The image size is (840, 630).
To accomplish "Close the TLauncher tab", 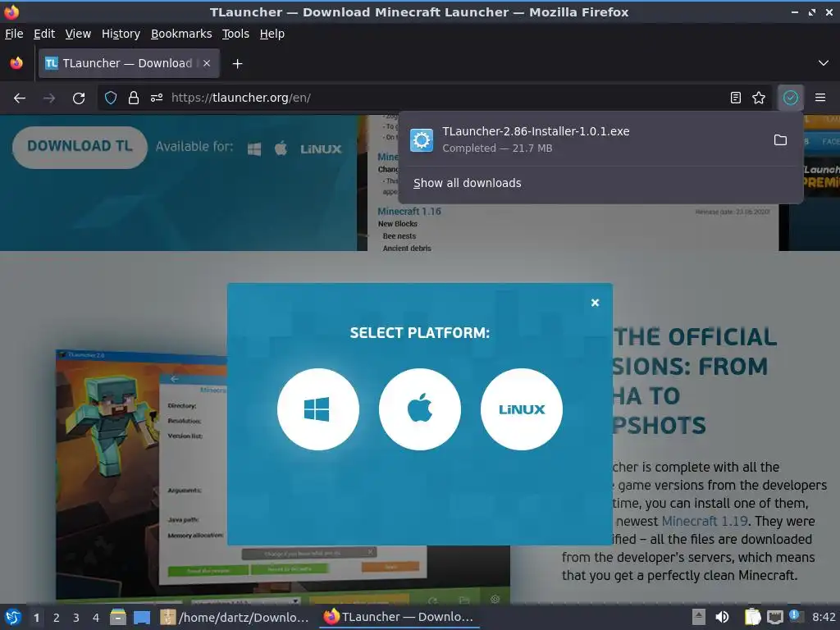I will click(207, 63).
